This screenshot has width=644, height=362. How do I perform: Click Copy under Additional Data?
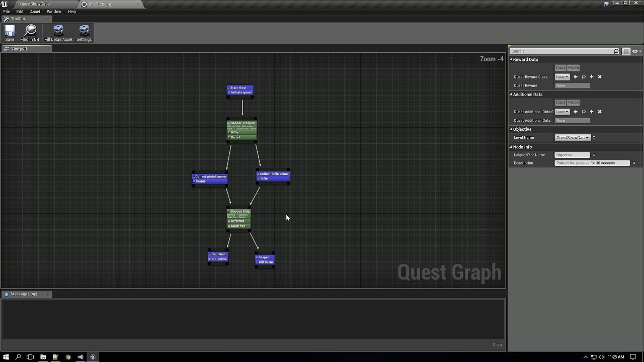pyautogui.click(x=560, y=103)
